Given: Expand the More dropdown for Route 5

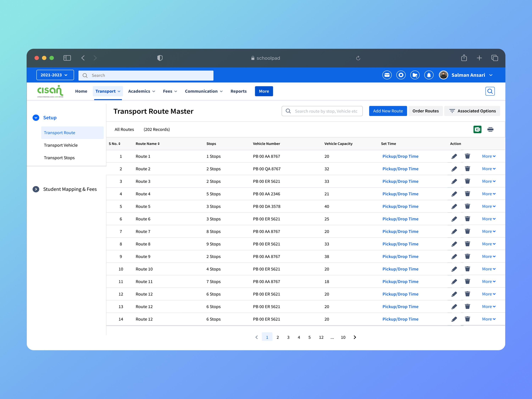Looking at the screenshot, I should [489, 206].
